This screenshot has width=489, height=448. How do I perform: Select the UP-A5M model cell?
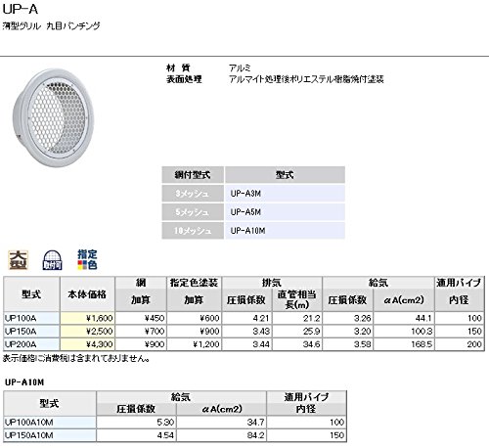[x=285, y=212]
